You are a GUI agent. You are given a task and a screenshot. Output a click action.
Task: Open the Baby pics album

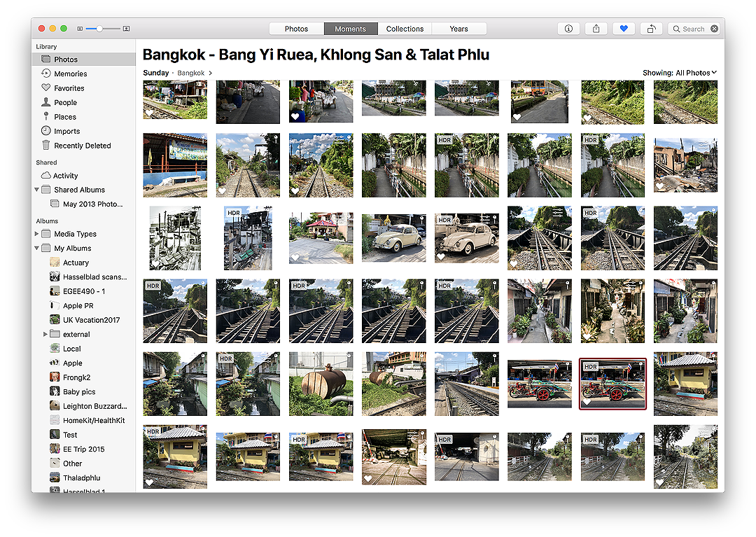84,392
